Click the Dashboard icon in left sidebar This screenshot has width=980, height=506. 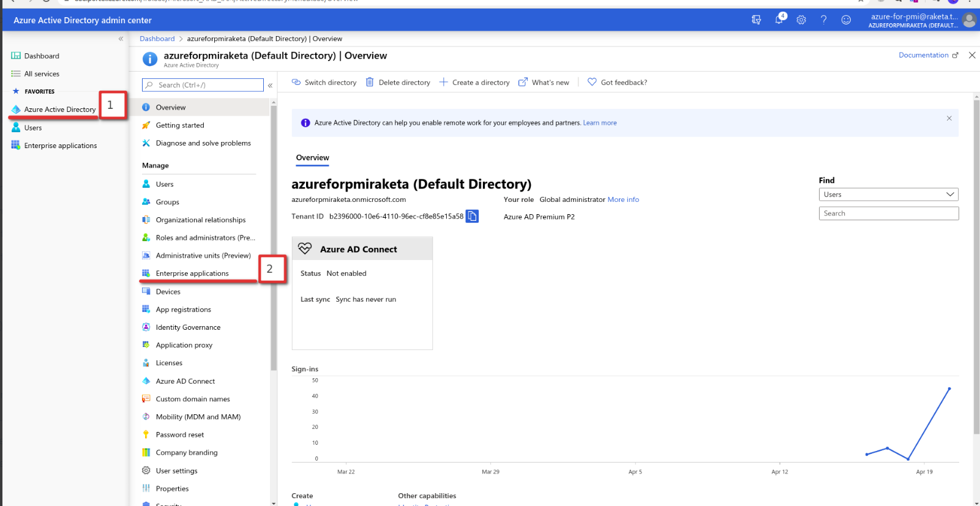pos(16,56)
